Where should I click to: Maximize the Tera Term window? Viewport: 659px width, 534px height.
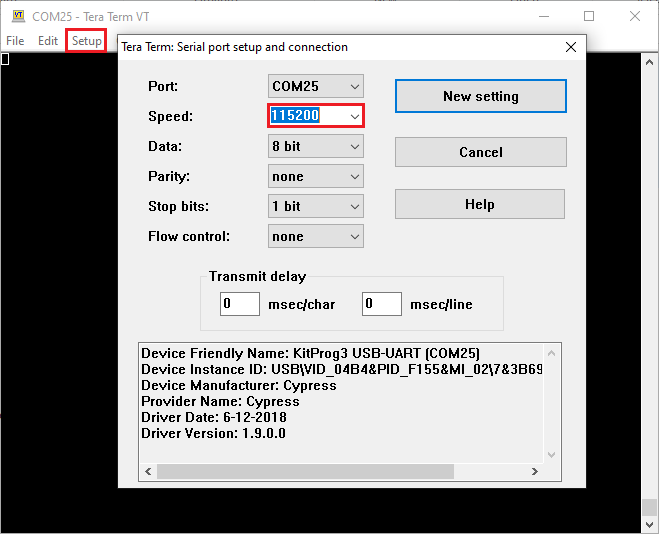click(x=589, y=16)
